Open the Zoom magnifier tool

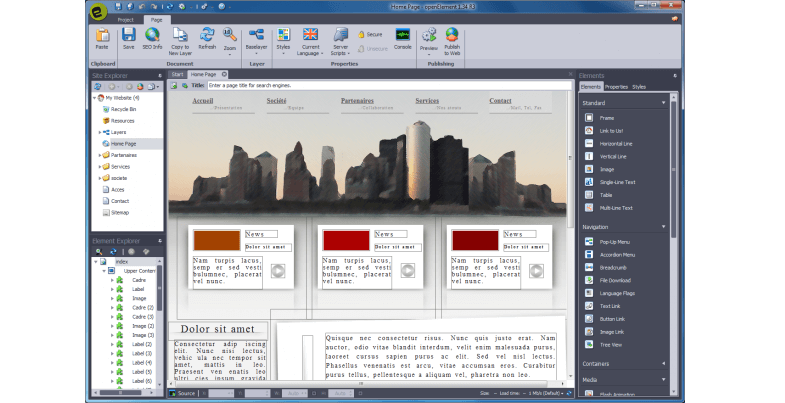click(229, 35)
